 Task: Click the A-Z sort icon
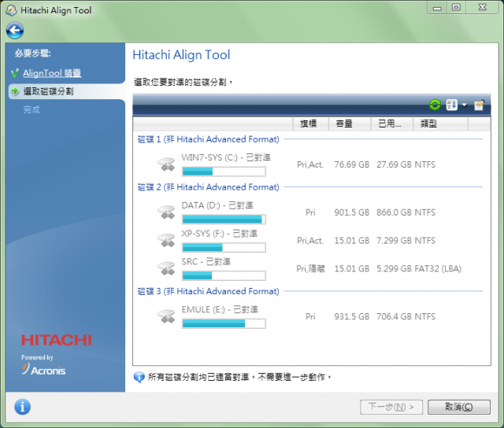(451, 105)
